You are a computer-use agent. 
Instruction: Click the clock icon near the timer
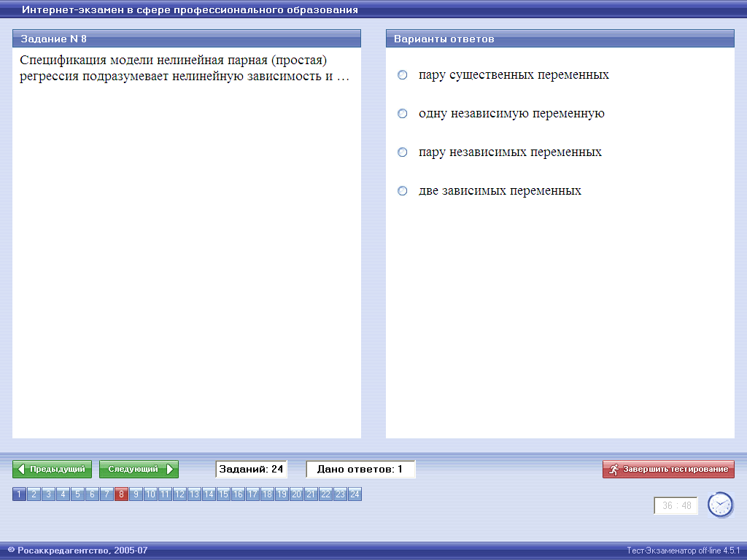pos(720,505)
